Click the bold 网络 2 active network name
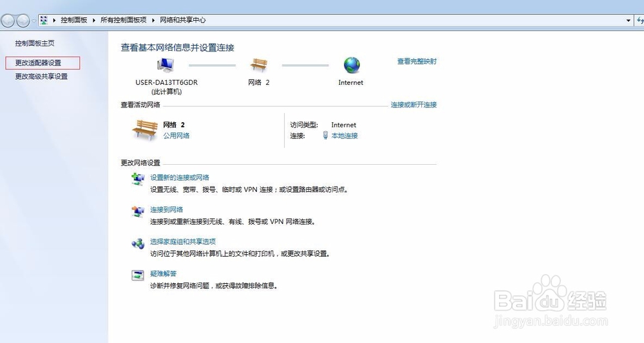The width and height of the screenshot is (644, 343). pyautogui.click(x=174, y=125)
